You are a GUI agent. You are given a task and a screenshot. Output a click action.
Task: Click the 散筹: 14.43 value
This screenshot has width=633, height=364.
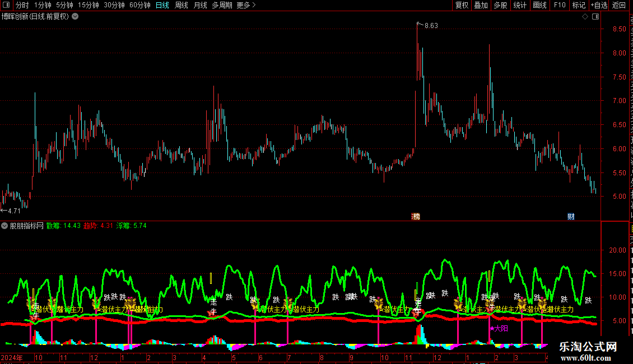point(63,226)
